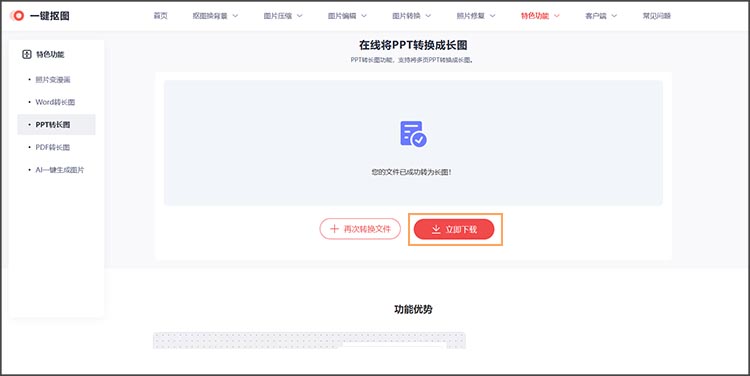Click the 一键抠图 brand name text
This screenshot has height=376, width=750.
coord(50,16)
